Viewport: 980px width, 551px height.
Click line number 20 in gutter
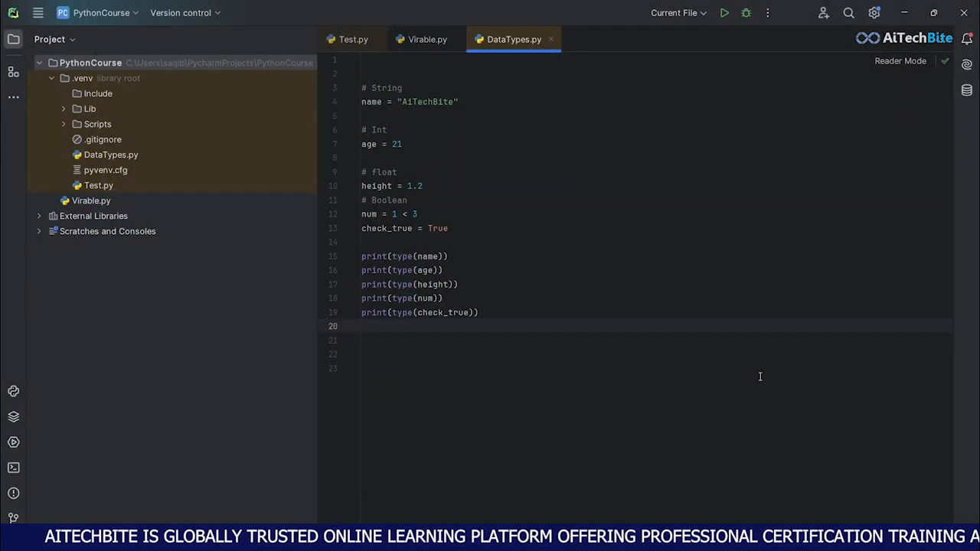coord(332,326)
